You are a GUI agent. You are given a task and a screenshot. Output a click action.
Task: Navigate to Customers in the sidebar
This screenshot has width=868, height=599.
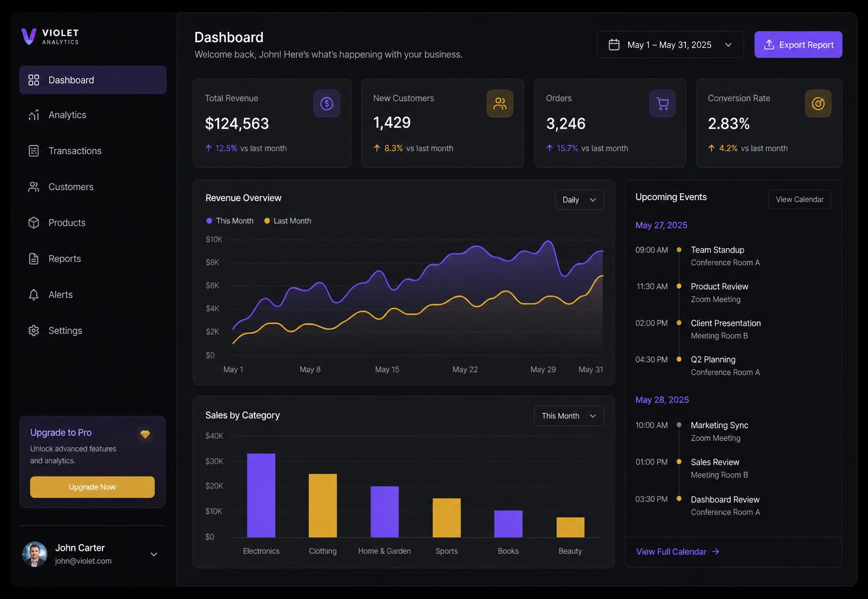click(x=93, y=187)
